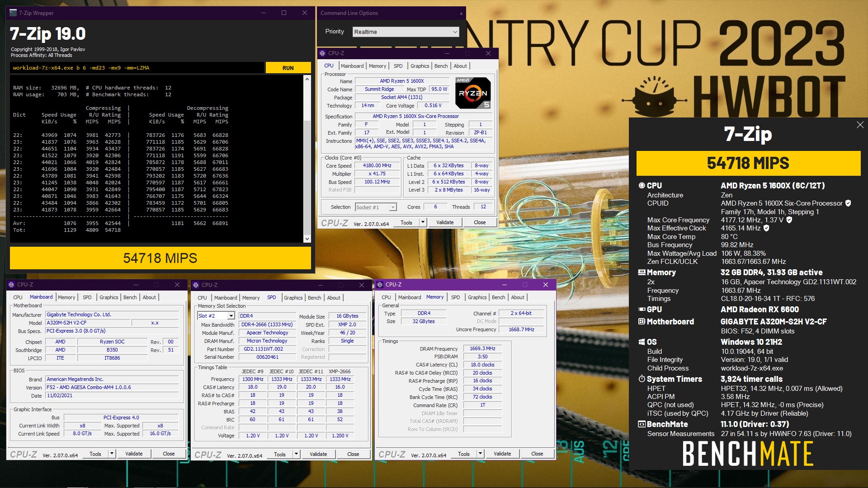
Task: Expand Tools arrow in CPU-Z Memory window
Action: pyautogui.click(x=480, y=454)
